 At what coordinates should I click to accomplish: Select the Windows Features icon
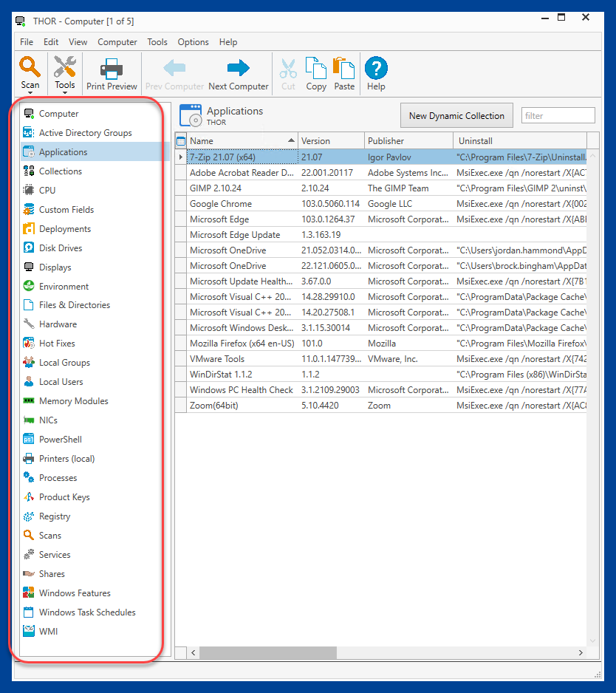29,593
